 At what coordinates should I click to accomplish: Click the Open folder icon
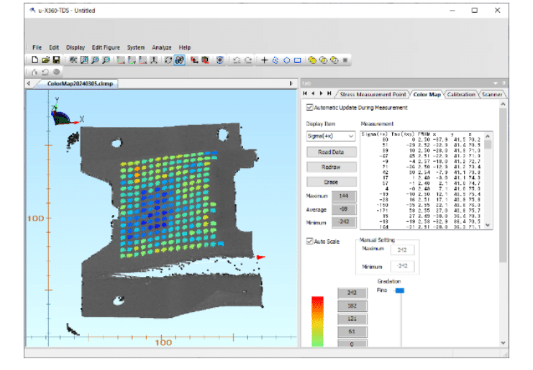point(46,60)
